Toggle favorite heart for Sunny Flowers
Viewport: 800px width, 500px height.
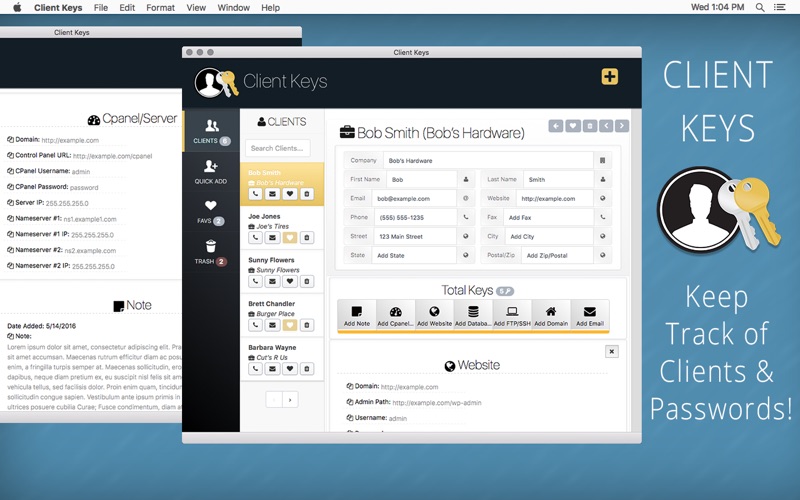[290, 281]
